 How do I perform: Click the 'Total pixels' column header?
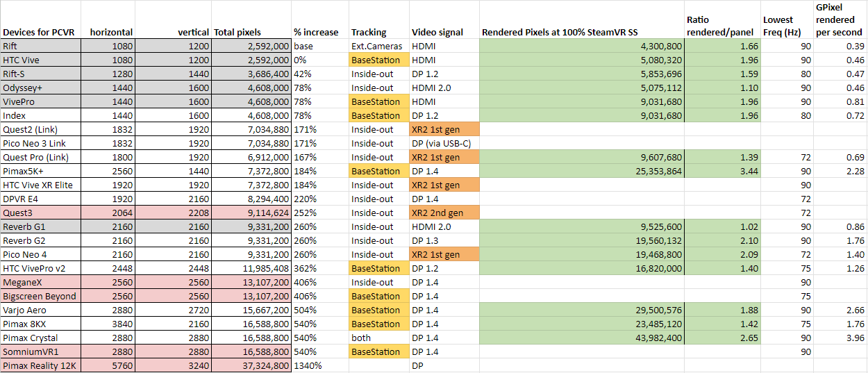[x=251, y=32]
